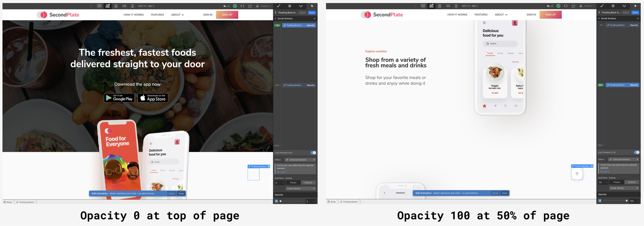Choose Custom easing in right screenshot
The image size is (644, 226).
[x=632, y=182]
